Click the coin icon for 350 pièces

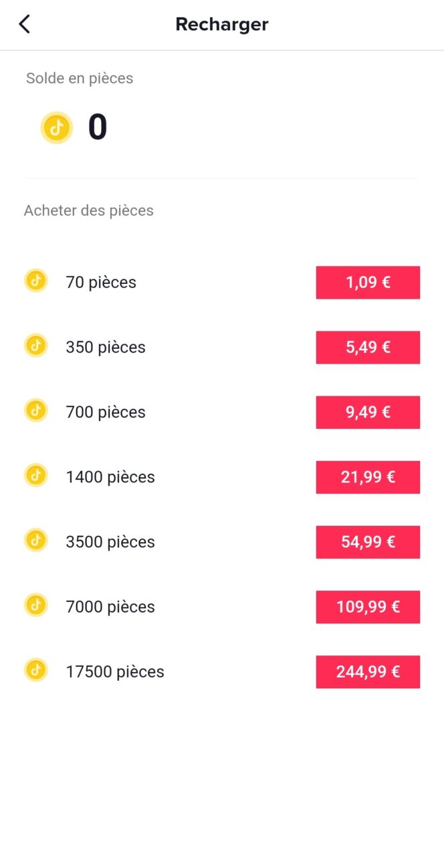[36, 345]
